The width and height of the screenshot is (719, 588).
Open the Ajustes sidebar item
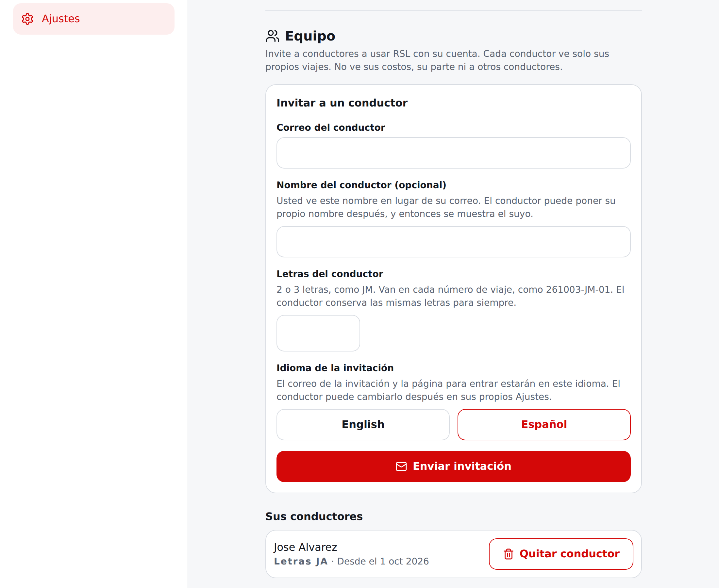click(94, 19)
